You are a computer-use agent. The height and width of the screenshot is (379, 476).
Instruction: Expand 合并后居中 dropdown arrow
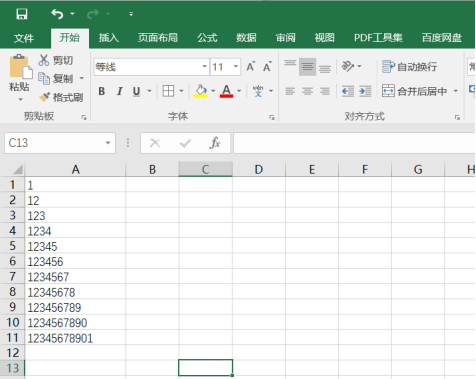click(x=456, y=91)
